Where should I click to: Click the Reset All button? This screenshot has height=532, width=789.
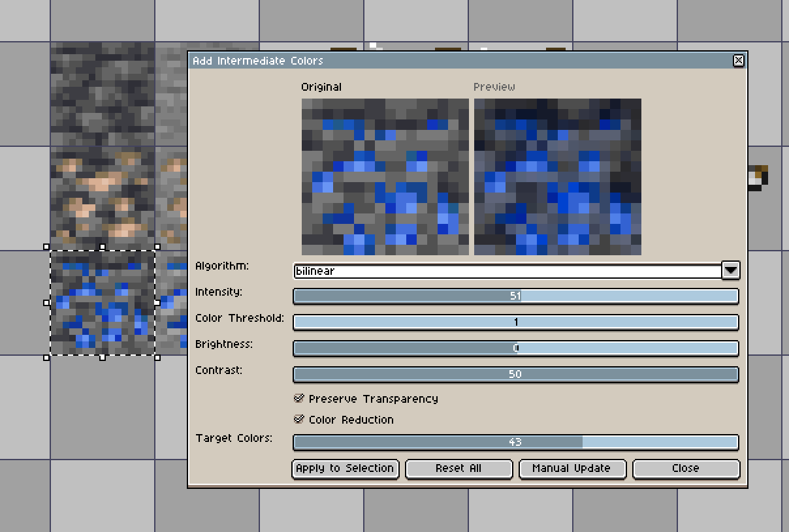[x=459, y=469]
